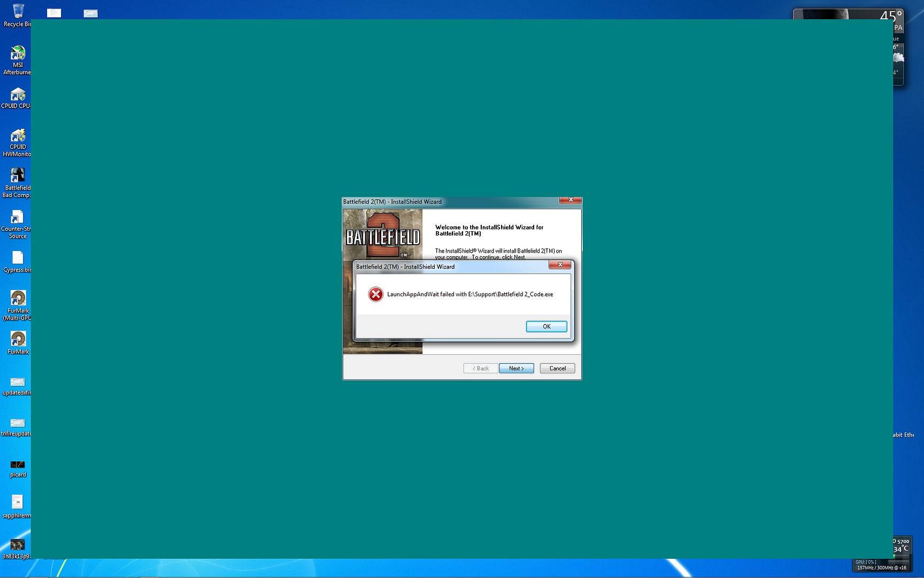The width and height of the screenshot is (924, 578).
Task: Click OK to dismiss the LaunchAppAndWait error
Action: 546,326
